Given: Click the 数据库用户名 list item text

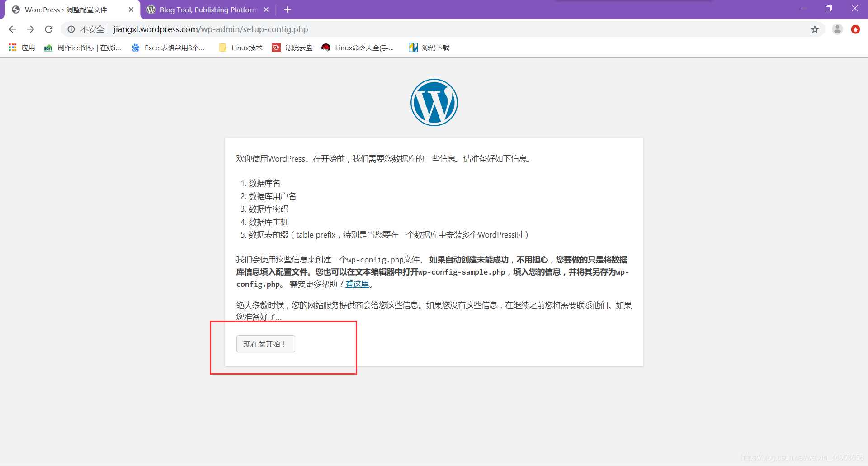Looking at the screenshot, I should click(272, 196).
